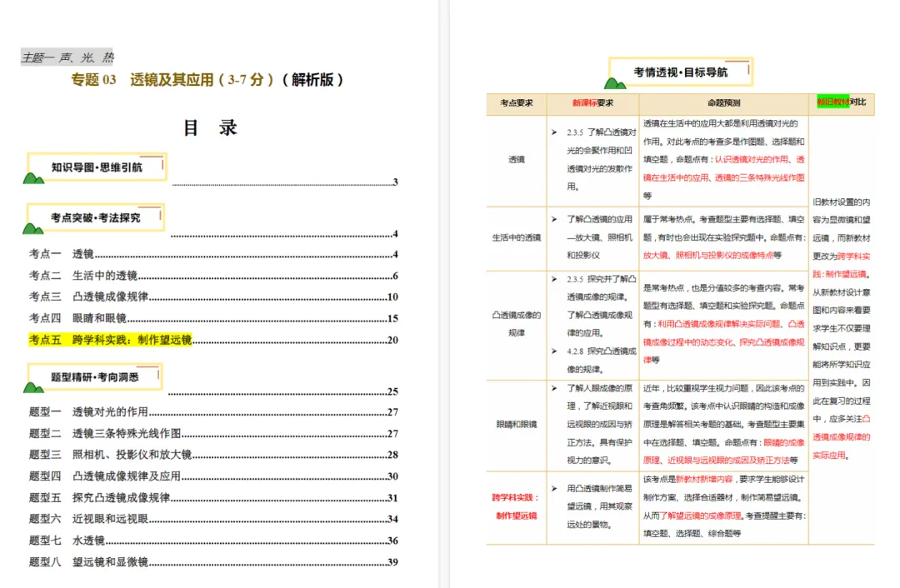Click the 考情透视·目标导航 banner box
900x588 pixels.
click(678, 72)
